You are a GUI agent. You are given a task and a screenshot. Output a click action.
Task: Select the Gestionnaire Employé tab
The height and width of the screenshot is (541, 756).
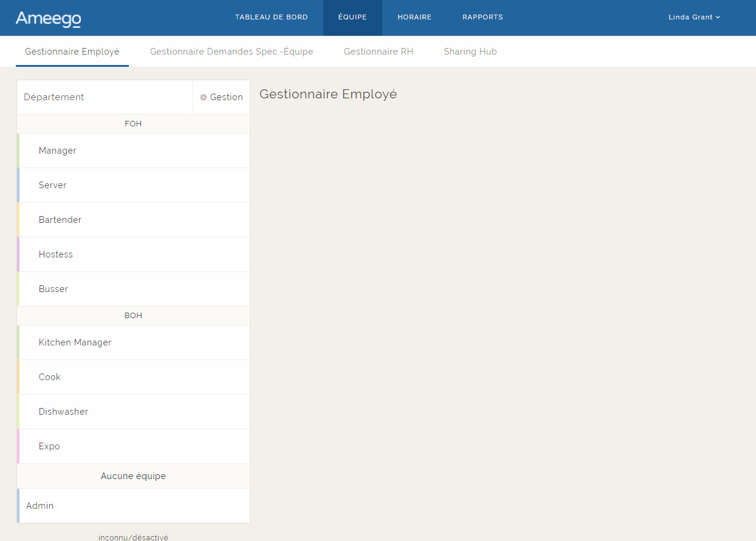72,52
